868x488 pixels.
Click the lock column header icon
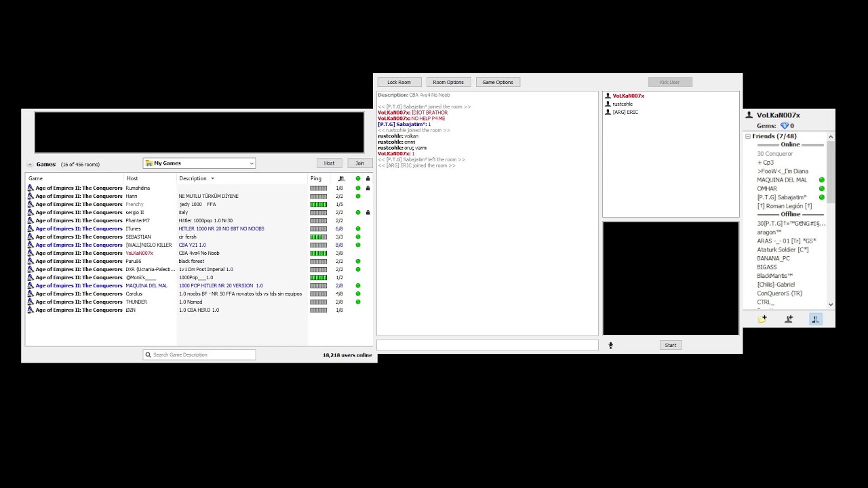(368, 179)
